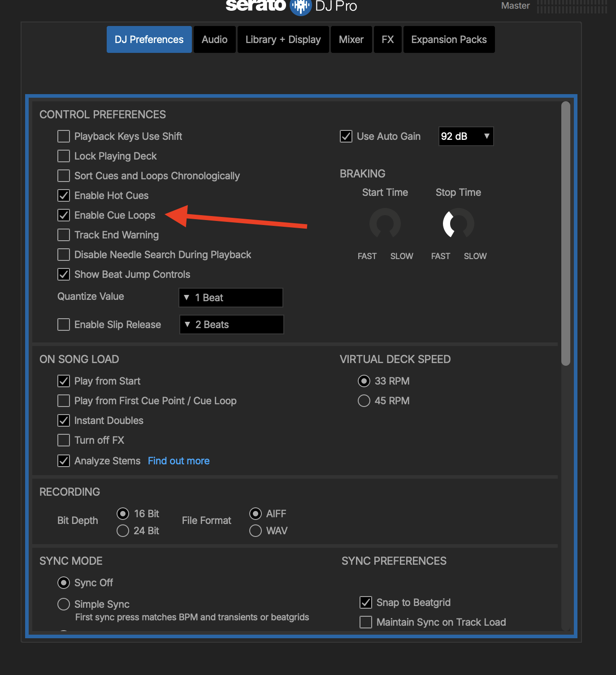Toggle Instant Doubles checkbox
This screenshot has width=616, height=675.
pos(64,420)
